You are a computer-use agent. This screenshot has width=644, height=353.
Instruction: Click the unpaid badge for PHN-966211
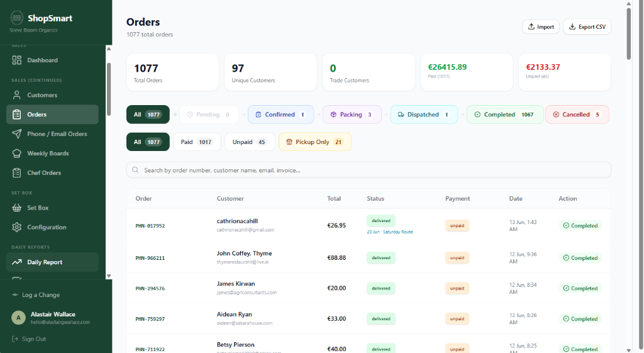point(457,257)
